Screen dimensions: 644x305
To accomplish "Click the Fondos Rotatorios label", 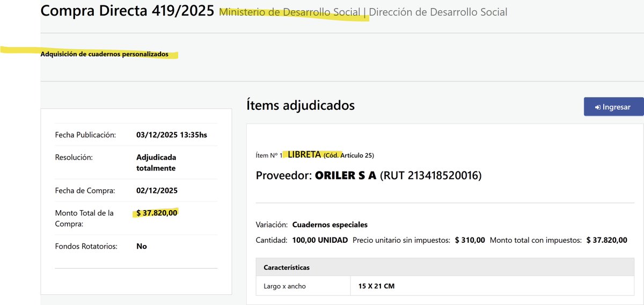I will (85, 247).
